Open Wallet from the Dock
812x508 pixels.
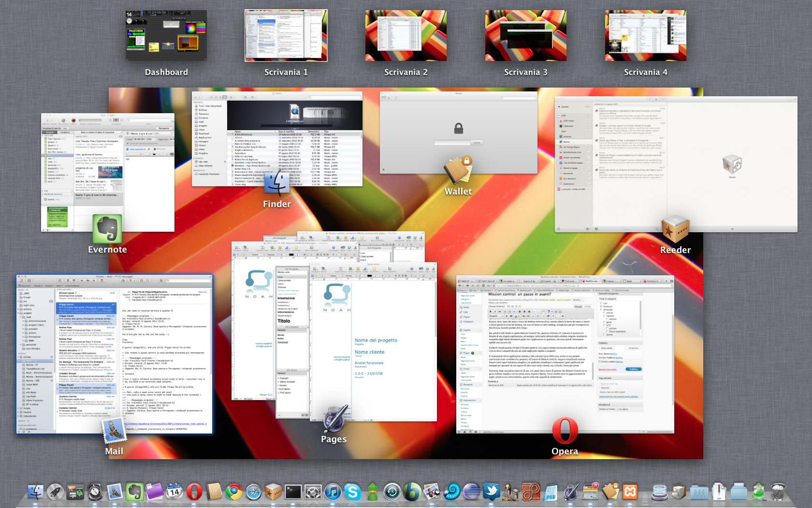[x=610, y=492]
